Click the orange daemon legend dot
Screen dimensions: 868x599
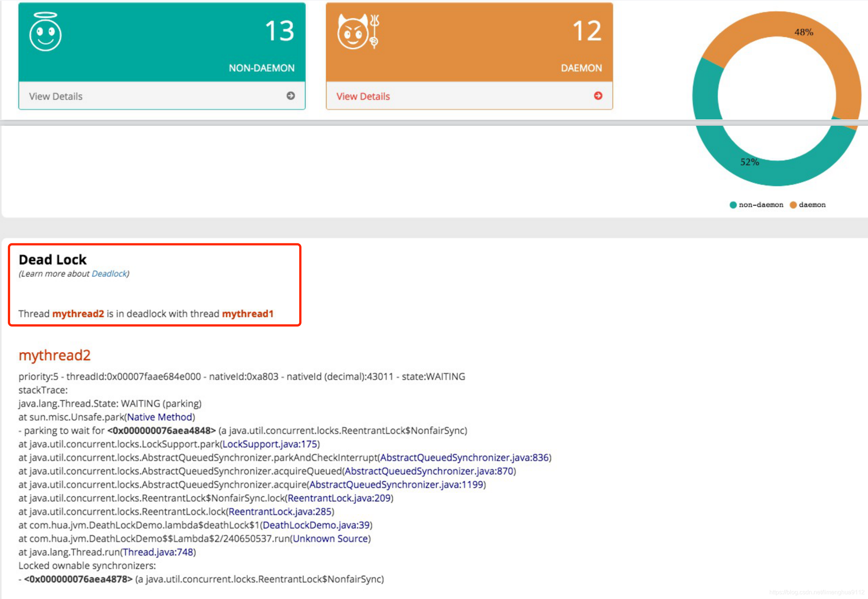pyautogui.click(x=793, y=205)
